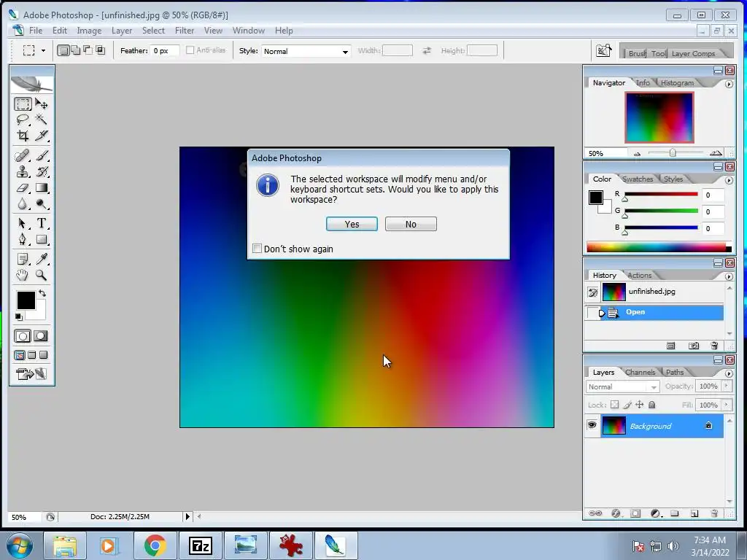The width and height of the screenshot is (747, 560).
Task: Select the Dodge tool
Action: [42, 204]
